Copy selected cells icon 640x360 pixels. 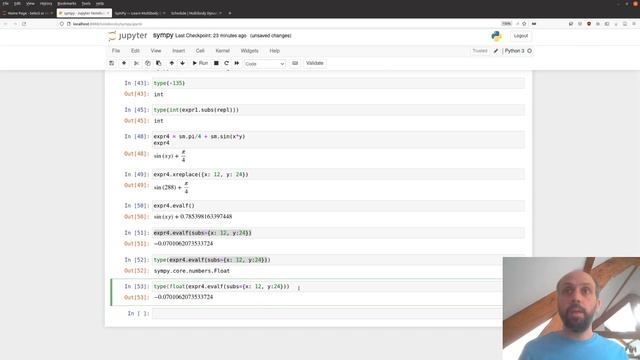tap(148, 63)
